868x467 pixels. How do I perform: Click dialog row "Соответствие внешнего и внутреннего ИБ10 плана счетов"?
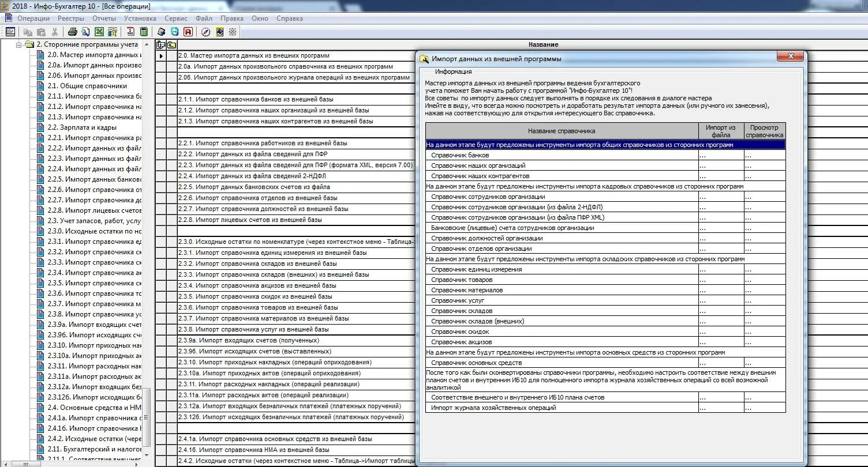tap(562, 397)
